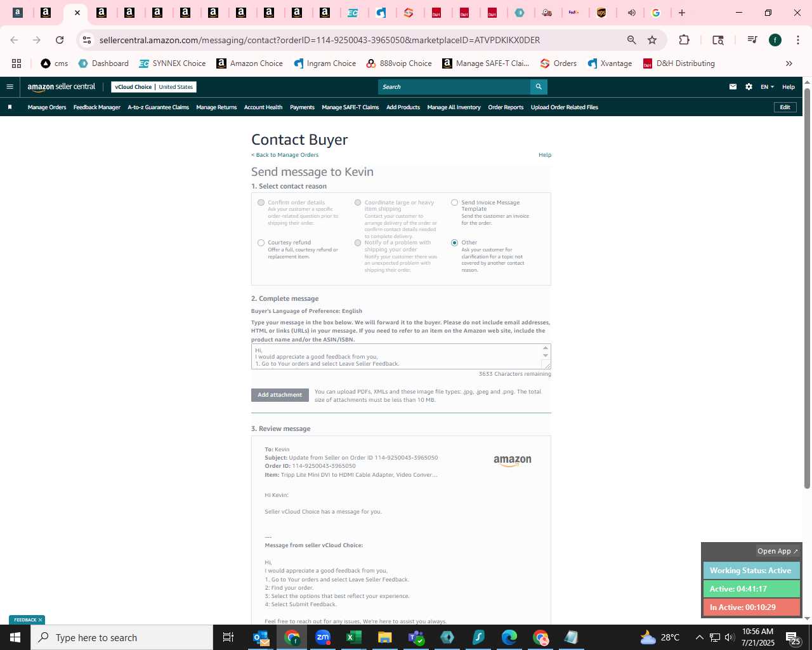The width and height of the screenshot is (812, 650).
Task: Open Manage Orders in the navigation bar
Action: pos(47,107)
